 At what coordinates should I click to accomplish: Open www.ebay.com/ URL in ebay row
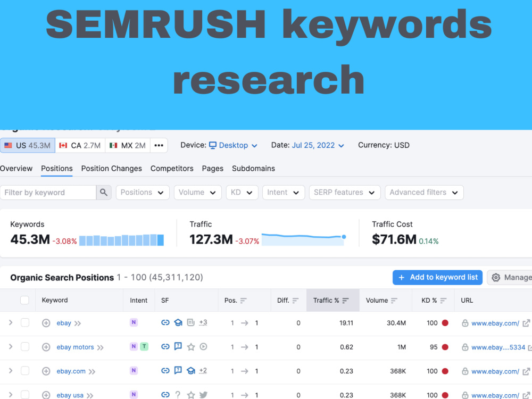(495, 323)
